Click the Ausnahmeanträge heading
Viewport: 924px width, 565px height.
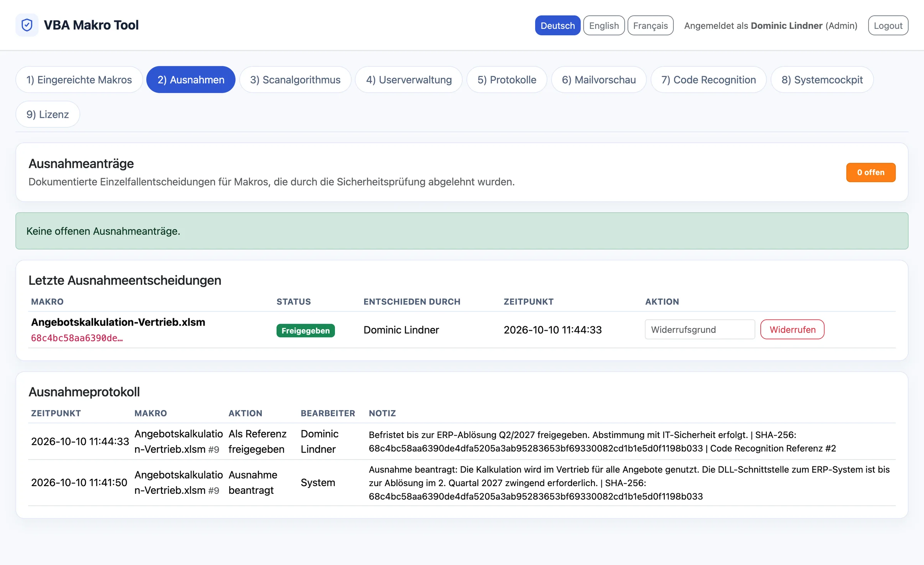81,164
